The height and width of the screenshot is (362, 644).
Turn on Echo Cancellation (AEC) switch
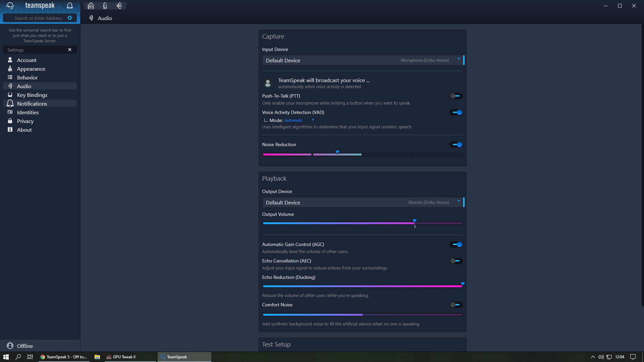click(456, 261)
